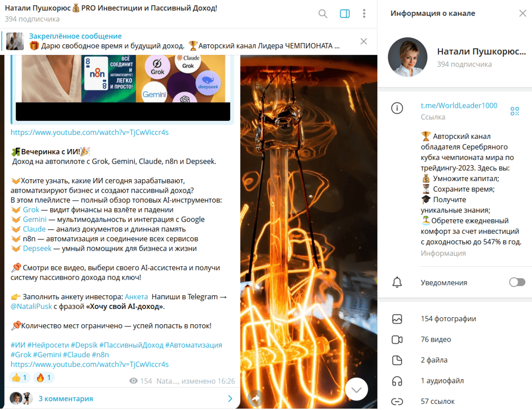Toggle thumbs-up reaction on post
The width and height of the screenshot is (532, 410).
(20, 378)
